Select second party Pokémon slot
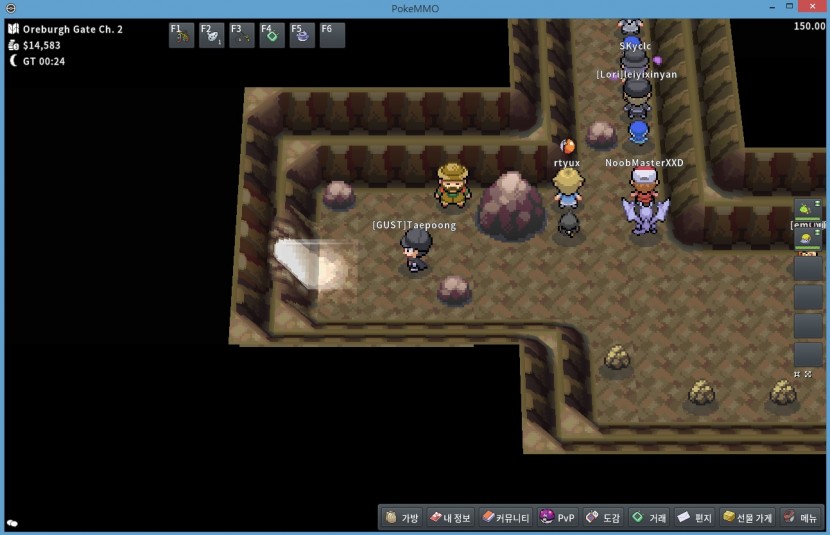Screen dimensions: 830x535 (x=807, y=239)
